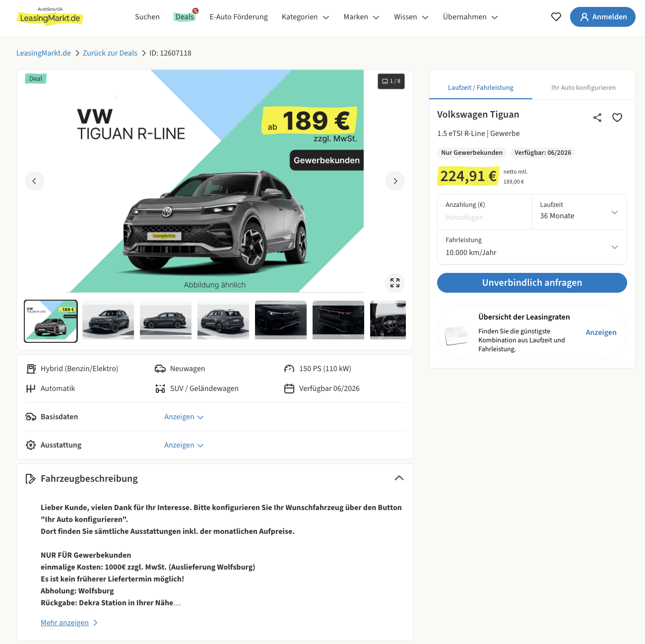This screenshot has width=645, height=644.
Task: Click Unverbindlich anfragen button
Action: pos(532,283)
